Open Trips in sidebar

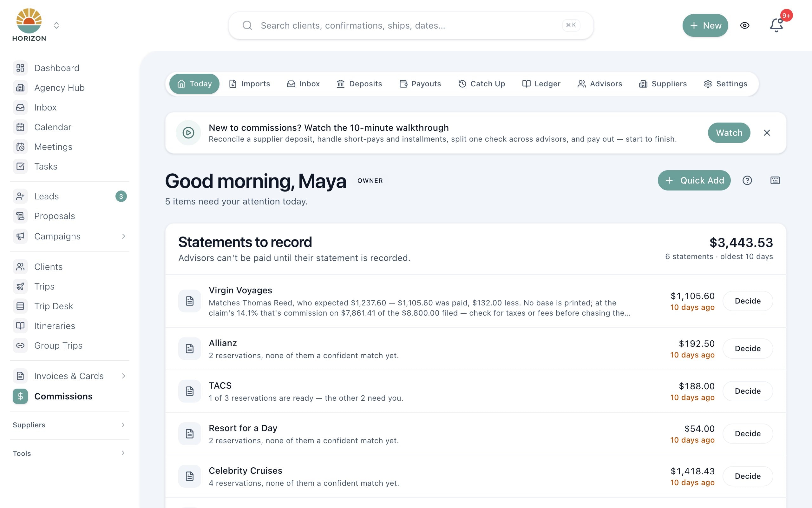coord(70,286)
